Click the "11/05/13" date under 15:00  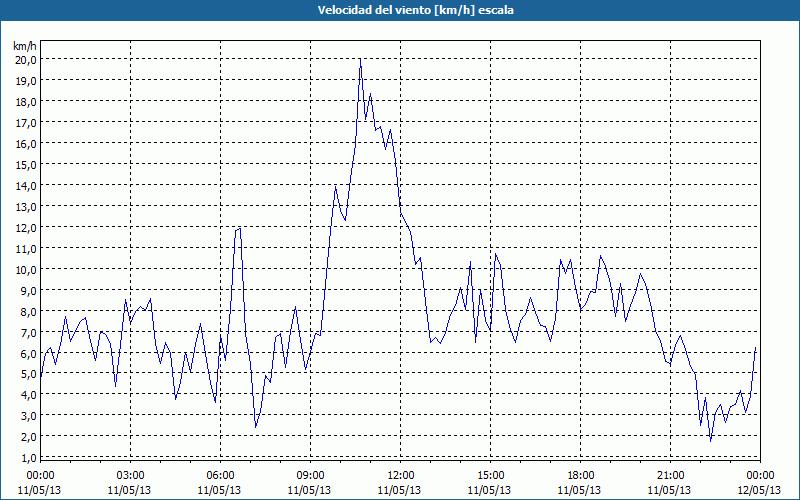[489, 490]
